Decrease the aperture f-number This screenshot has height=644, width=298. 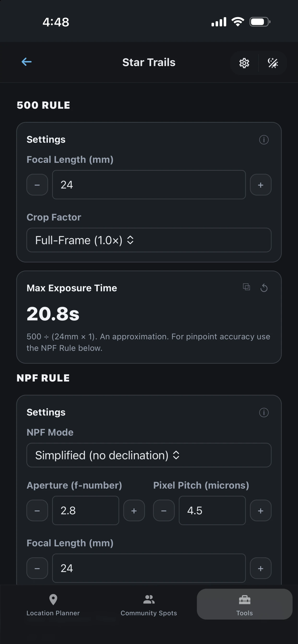(37, 511)
